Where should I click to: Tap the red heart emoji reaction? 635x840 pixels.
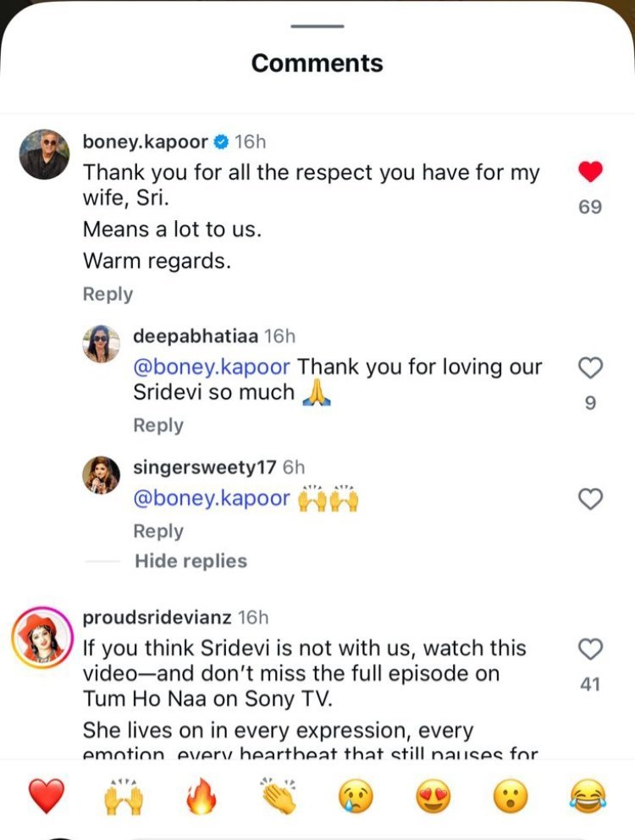pos(47,797)
